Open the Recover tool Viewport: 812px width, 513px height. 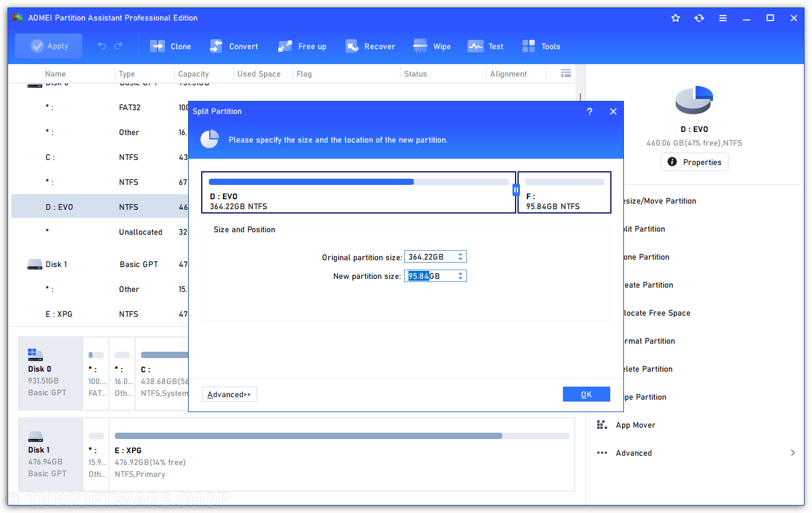point(371,46)
